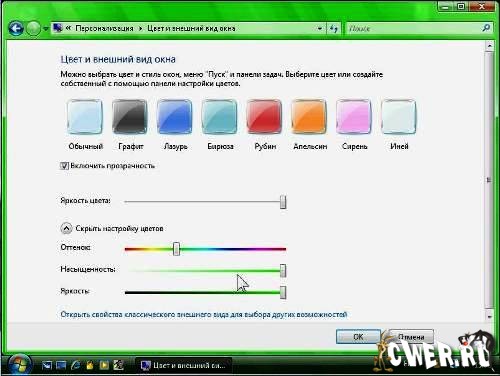
Task: Pick the 'Иней' frost swatch
Action: coord(399,117)
